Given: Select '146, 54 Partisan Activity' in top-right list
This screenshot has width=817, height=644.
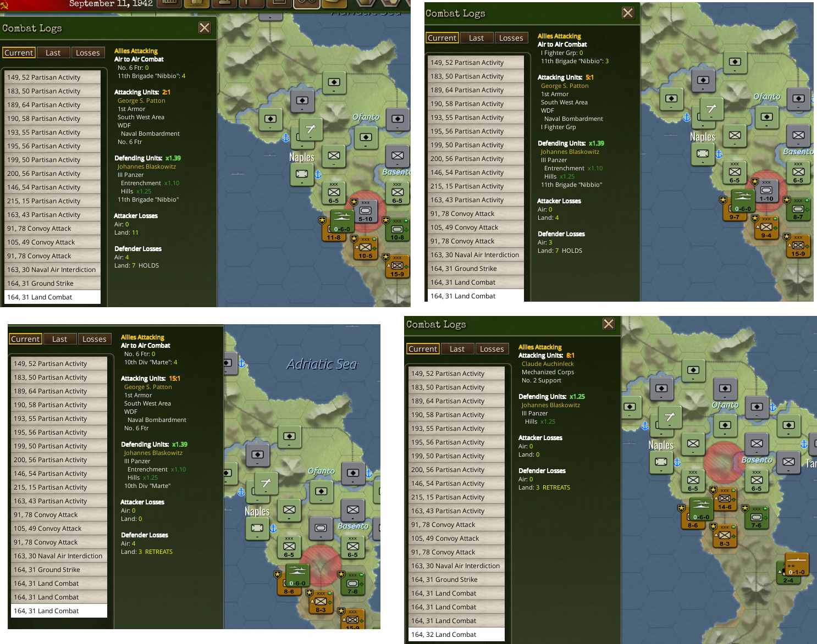Looking at the screenshot, I should pyautogui.click(x=476, y=173).
